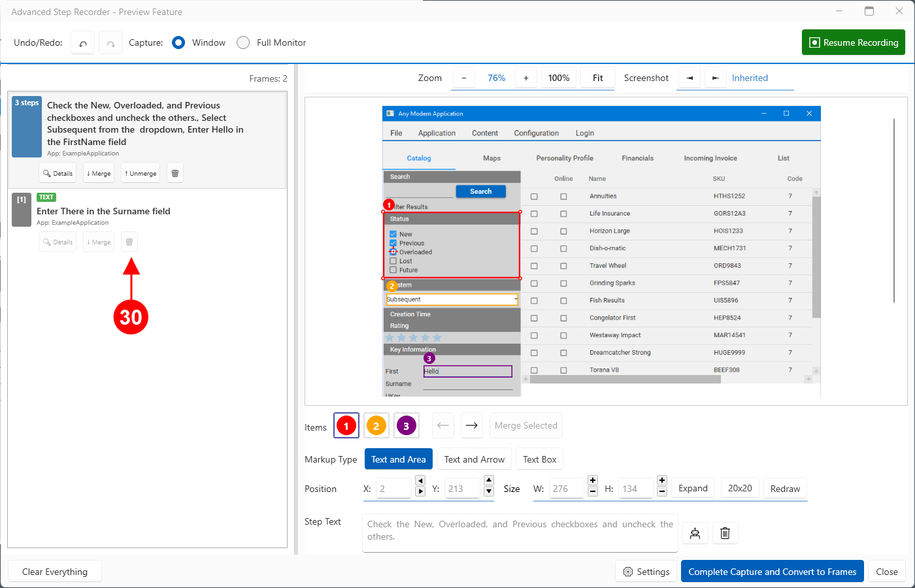Click the stamp icon beside Step Text
915x588 pixels.
[695, 533]
